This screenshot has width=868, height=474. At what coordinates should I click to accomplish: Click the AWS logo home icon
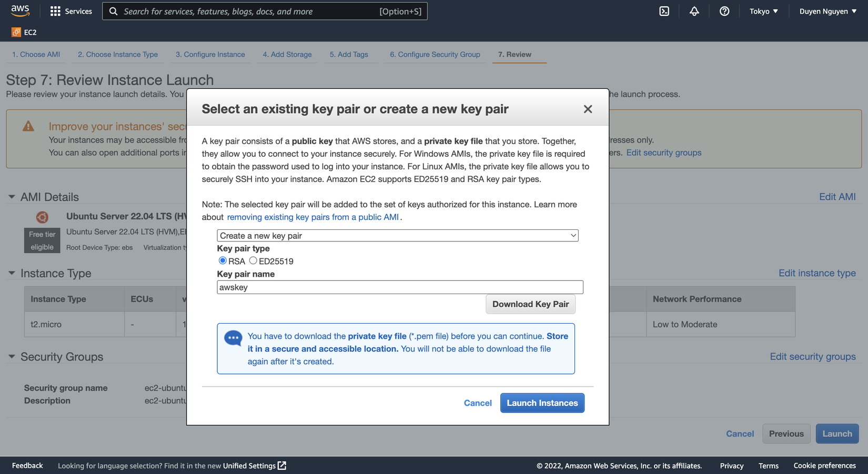pyautogui.click(x=20, y=11)
